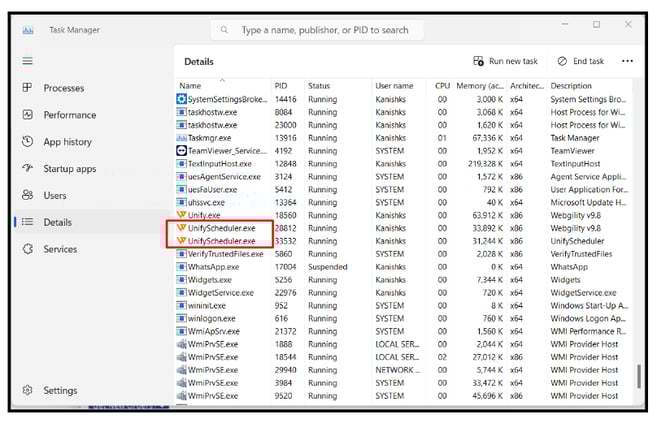Open the Processes page icon

tap(27, 88)
